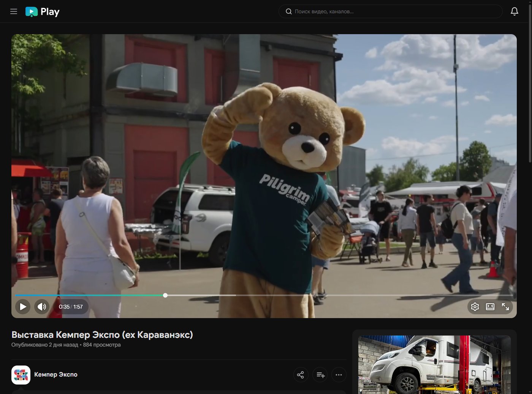This screenshot has height=394, width=532.
Task: Toggle the wide player mode
Action: [490, 307]
